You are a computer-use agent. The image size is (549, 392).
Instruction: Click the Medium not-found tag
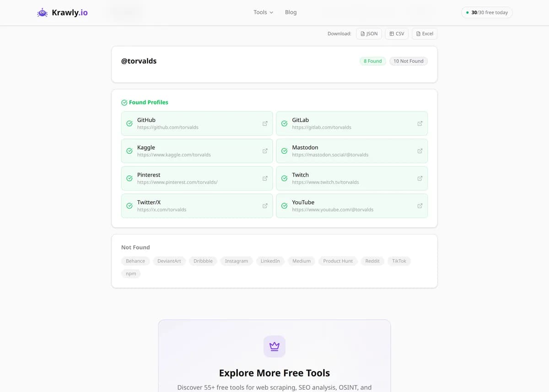click(301, 261)
